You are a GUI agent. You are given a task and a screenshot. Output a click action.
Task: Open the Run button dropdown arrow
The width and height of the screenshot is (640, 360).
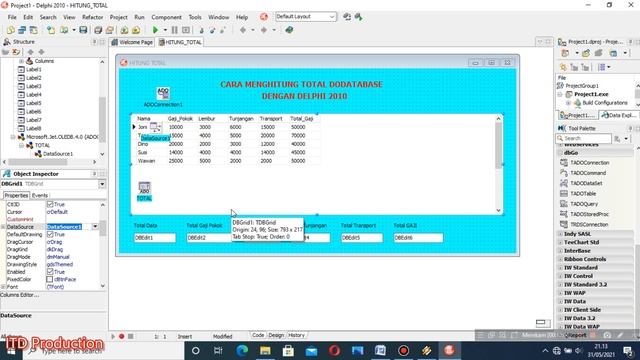165,30
